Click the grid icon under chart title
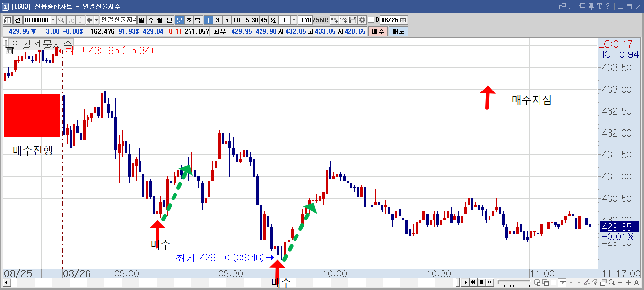 click(9, 50)
